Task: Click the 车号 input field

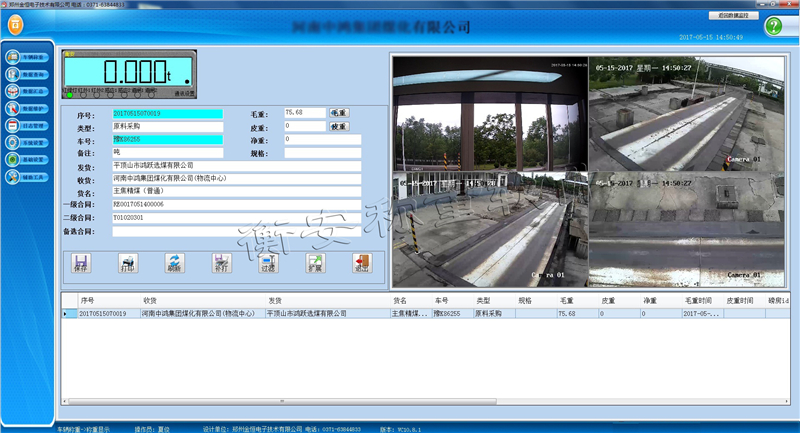Action: (168, 139)
